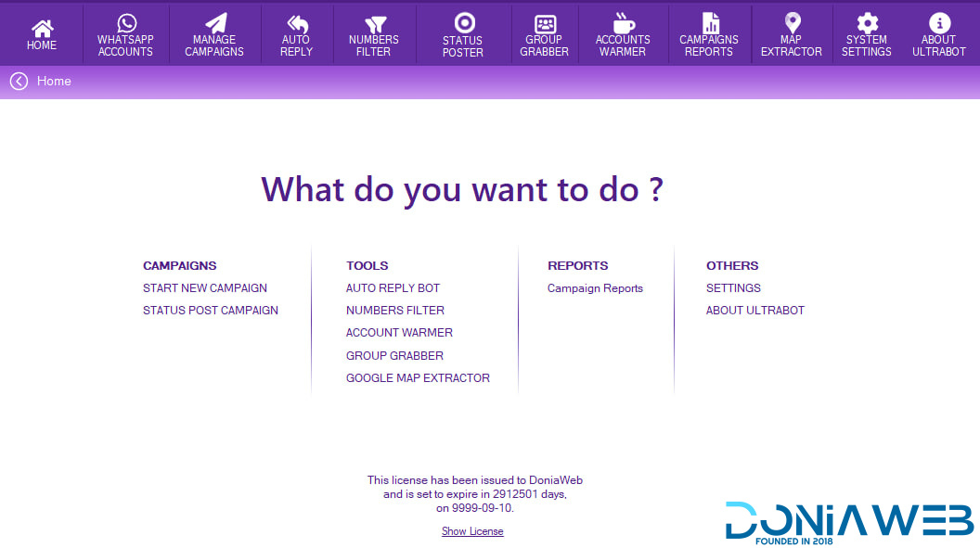This screenshot has height=548, width=980.
Task: Select the MANAGE CAMPAIGNS toolbar label
Action: click(x=214, y=45)
